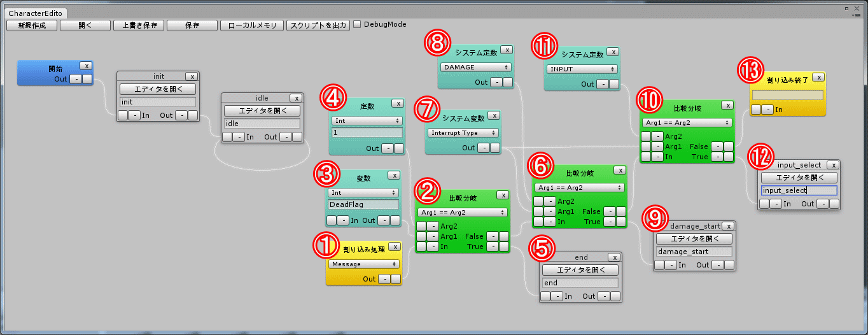
Task: Open editor for the end node
Action: point(580,270)
